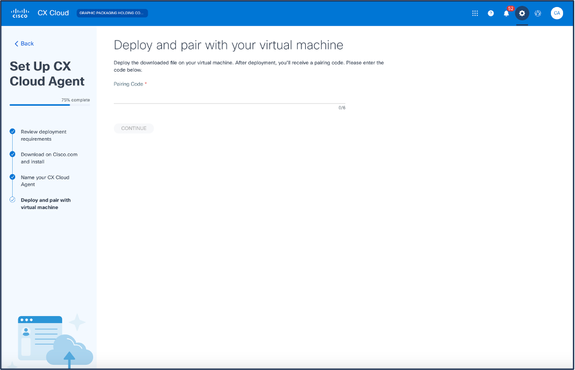Select the Name your CX Cloud Agent step
575x370 pixels.
click(x=45, y=181)
